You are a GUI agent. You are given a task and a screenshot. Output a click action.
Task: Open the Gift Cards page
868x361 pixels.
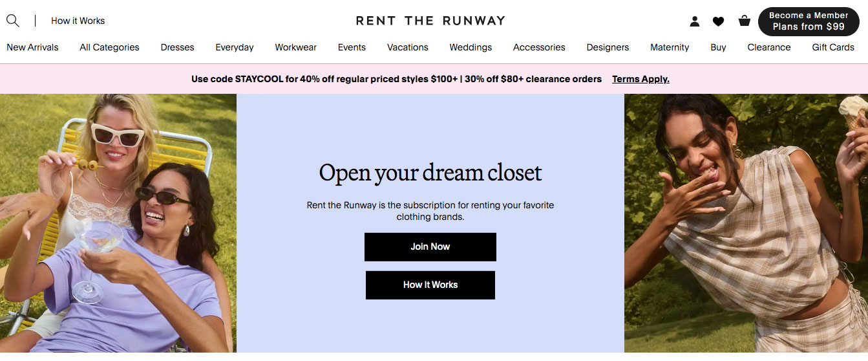pyautogui.click(x=833, y=47)
